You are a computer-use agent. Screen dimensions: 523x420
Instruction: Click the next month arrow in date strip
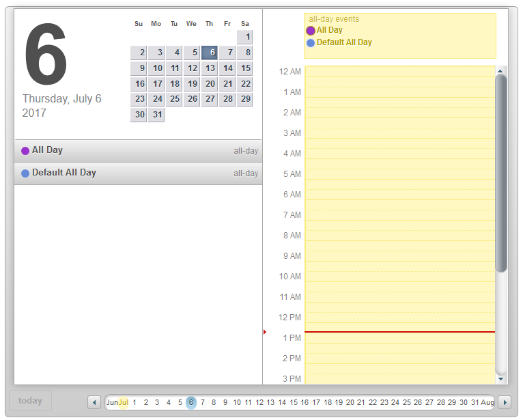pos(505,402)
